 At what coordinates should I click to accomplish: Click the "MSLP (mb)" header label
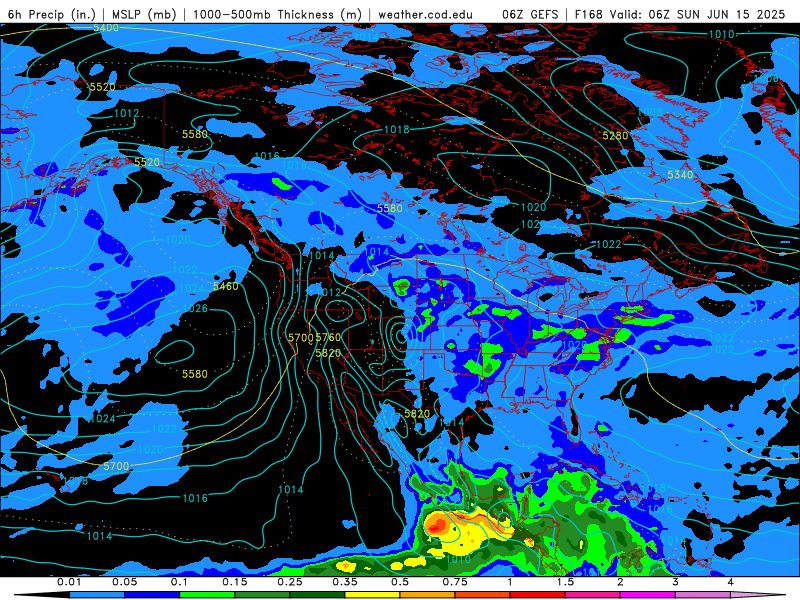(x=144, y=14)
